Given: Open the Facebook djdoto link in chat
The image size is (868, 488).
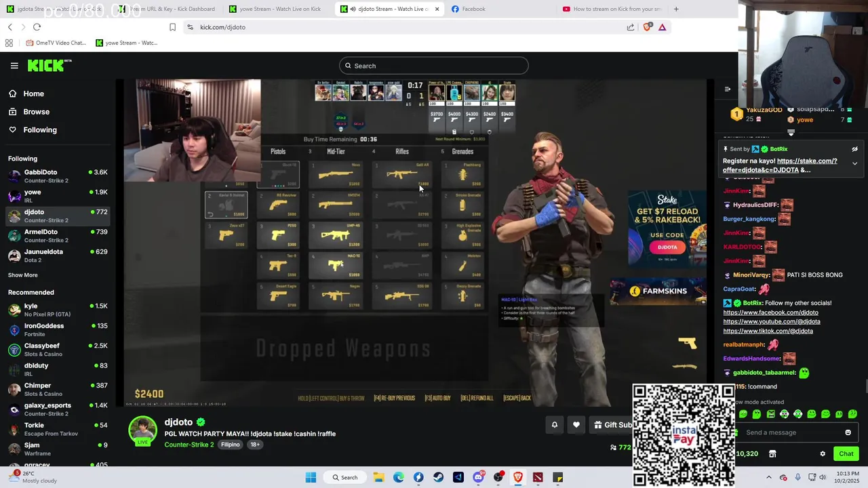Looking at the screenshot, I should click(770, 312).
